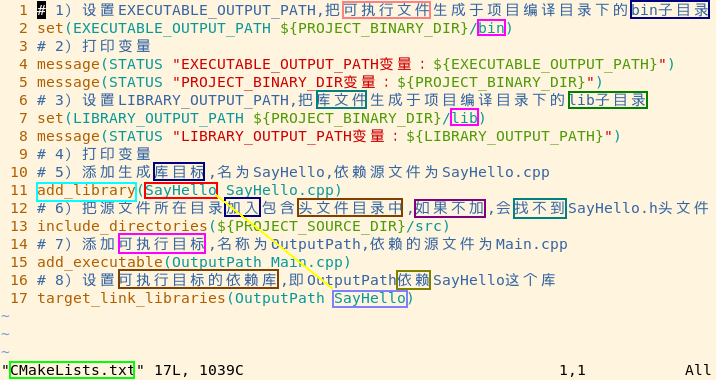The image size is (716, 380).
Task: Click 'SayHello' library name on line 11
Action: click(181, 190)
